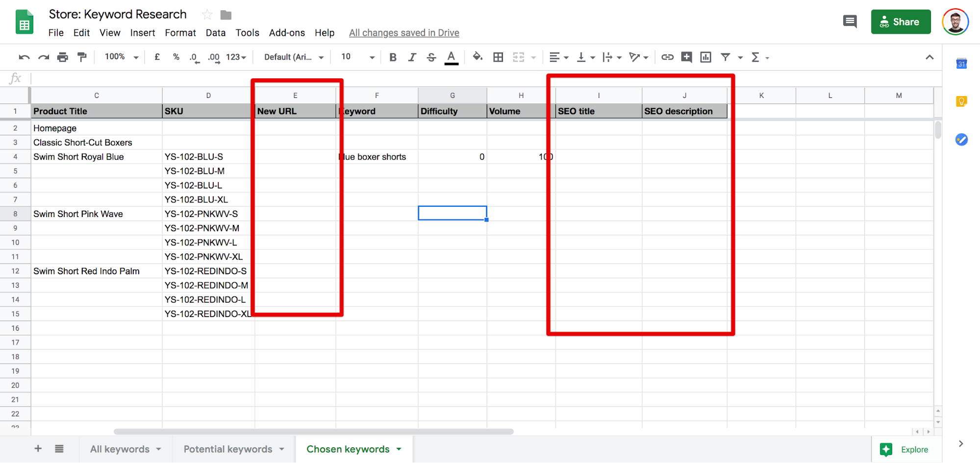Click the Insert chart icon

tap(705, 57)
